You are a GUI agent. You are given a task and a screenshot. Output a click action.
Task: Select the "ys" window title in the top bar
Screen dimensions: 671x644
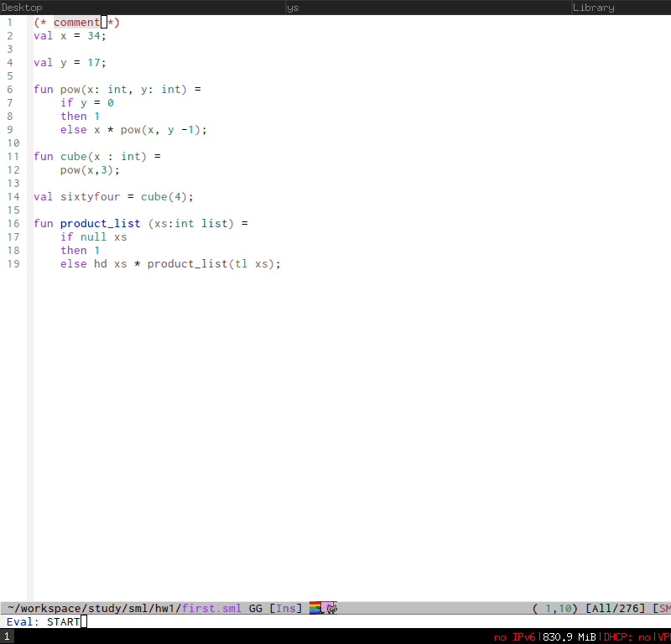click(292, 7)
